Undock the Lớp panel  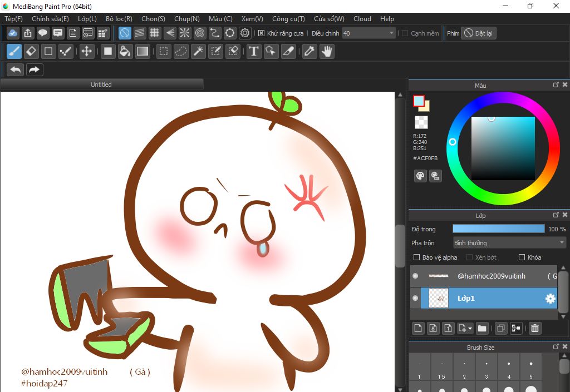tap(556, 215)
